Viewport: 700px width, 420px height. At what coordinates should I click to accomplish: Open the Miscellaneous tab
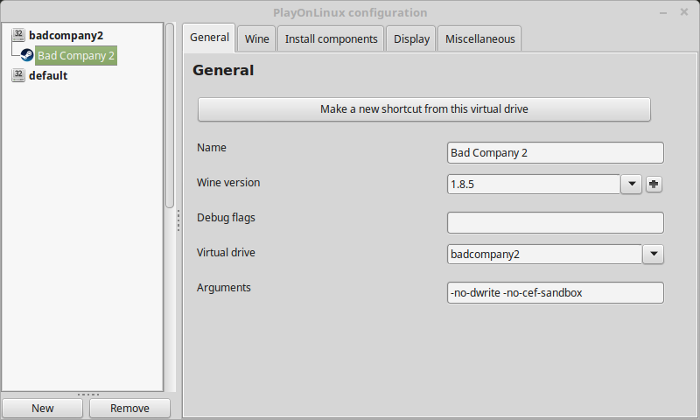click(480, 39)
